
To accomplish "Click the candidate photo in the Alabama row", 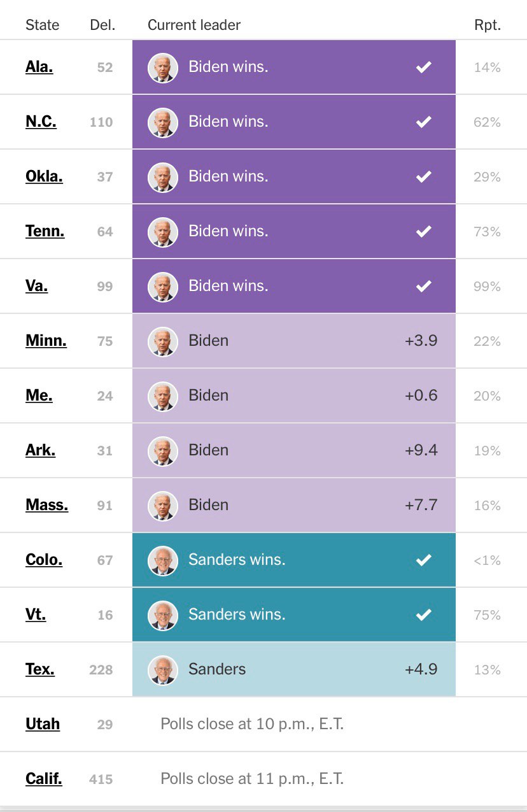I will pyautogui.click(x=162, y=68).
